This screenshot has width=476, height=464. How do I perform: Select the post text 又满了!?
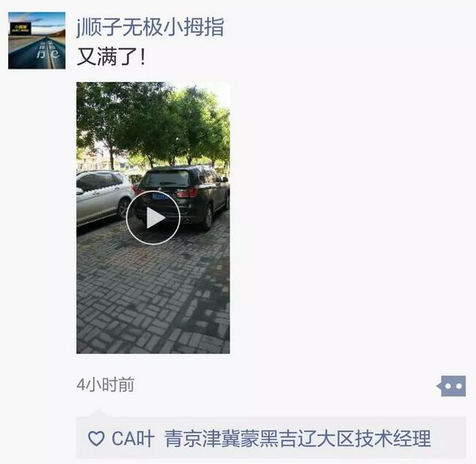point(111,56)
